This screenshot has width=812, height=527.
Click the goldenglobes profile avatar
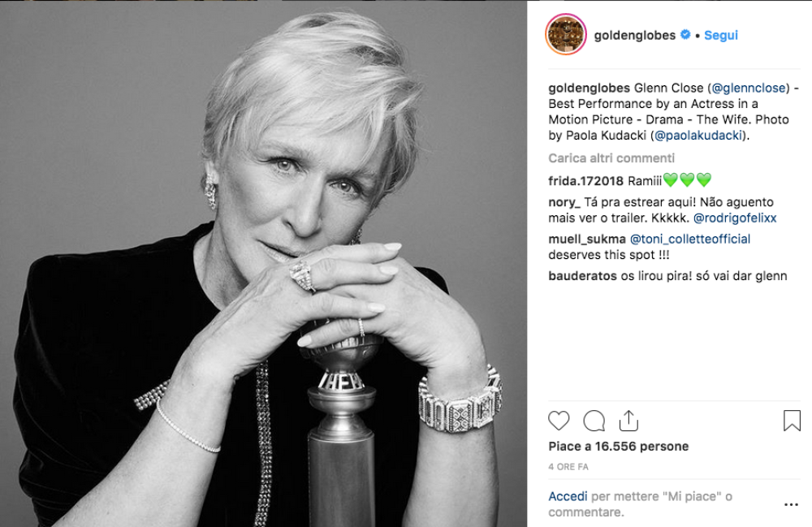[x=565, y=35]
